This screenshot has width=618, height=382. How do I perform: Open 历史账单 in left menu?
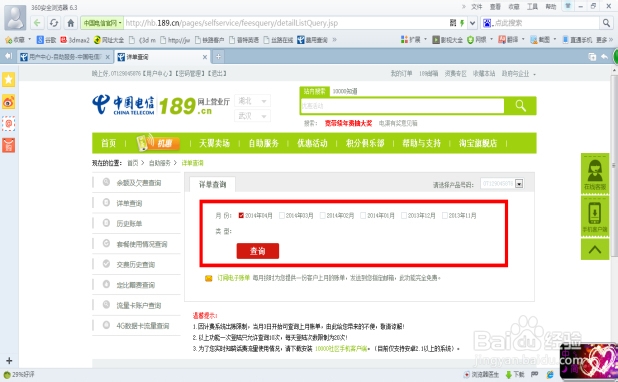point(129,224)
